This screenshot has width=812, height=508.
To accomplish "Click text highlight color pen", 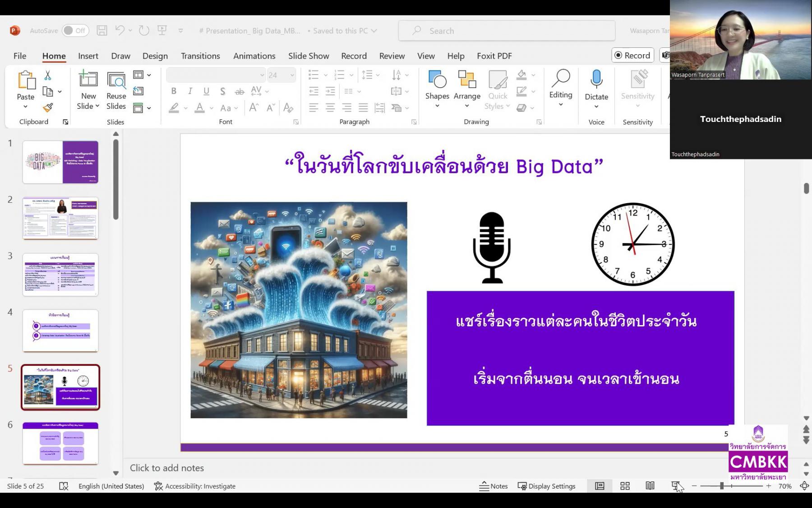I will tap(174, 107).
